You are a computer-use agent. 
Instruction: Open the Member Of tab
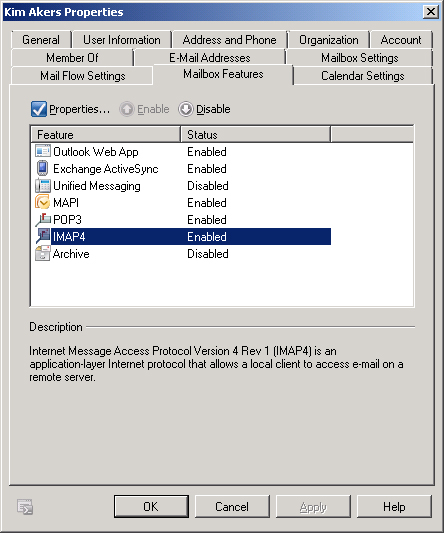click(x=72, y=58)
